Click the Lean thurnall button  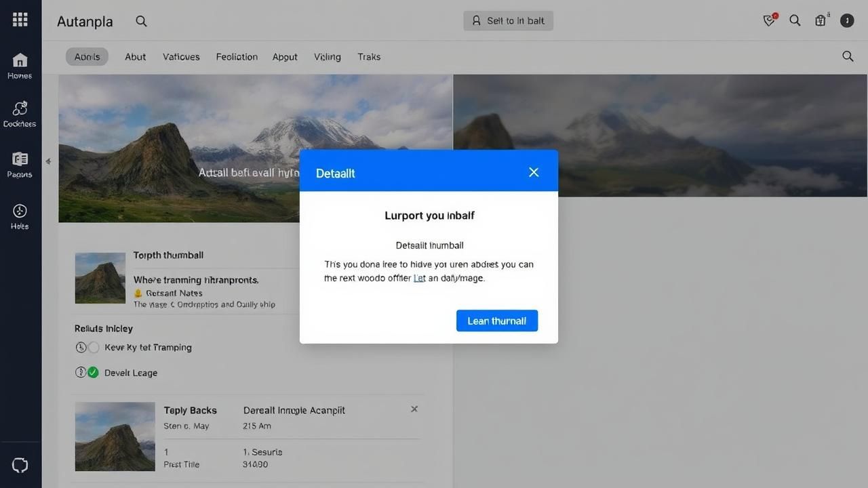[496, 321]
